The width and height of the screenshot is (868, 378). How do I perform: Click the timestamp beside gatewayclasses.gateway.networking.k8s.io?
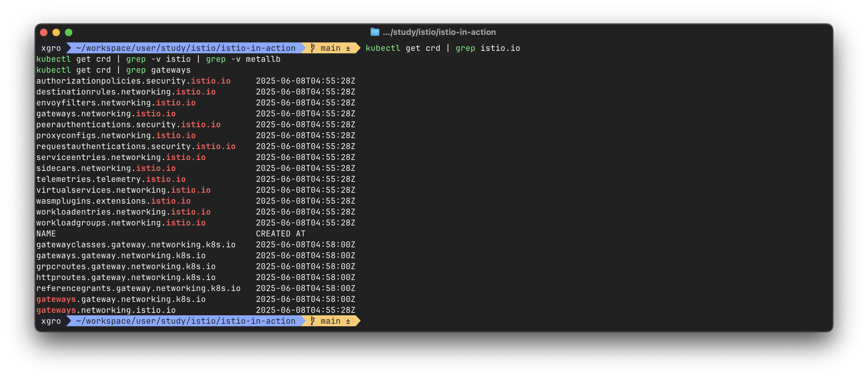pyautogui.click(x=306, y=245)
